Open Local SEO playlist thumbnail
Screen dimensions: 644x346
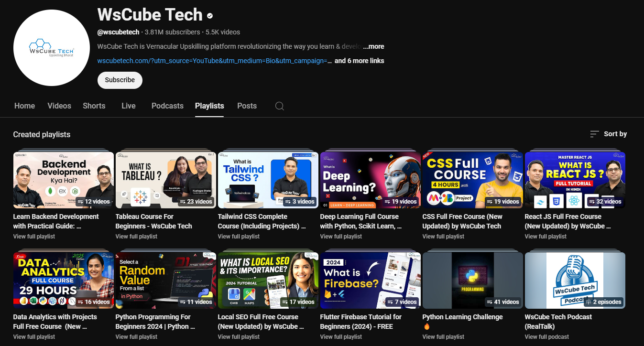[x=268, y=281]
